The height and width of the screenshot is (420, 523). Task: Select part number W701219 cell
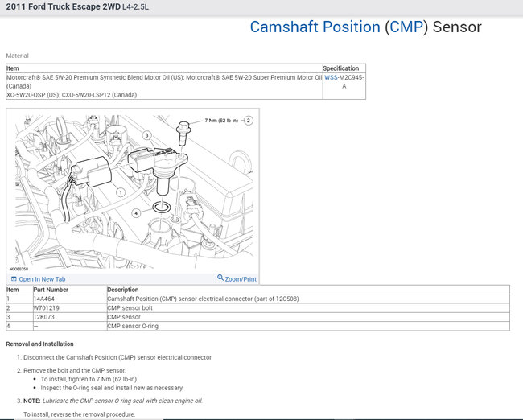tap(70, 308)
